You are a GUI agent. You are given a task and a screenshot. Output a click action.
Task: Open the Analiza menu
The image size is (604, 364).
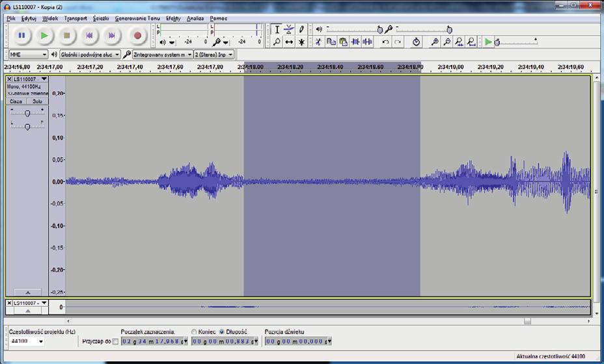tap(195, 18)
